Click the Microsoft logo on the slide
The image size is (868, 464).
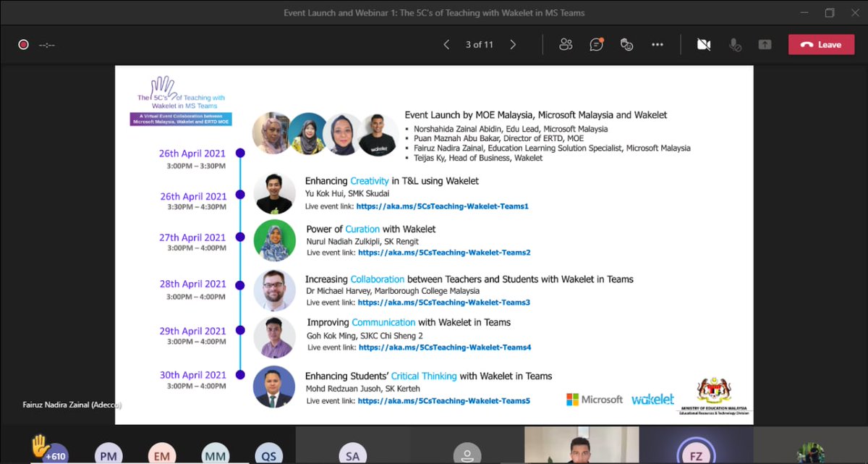(595, 400)
